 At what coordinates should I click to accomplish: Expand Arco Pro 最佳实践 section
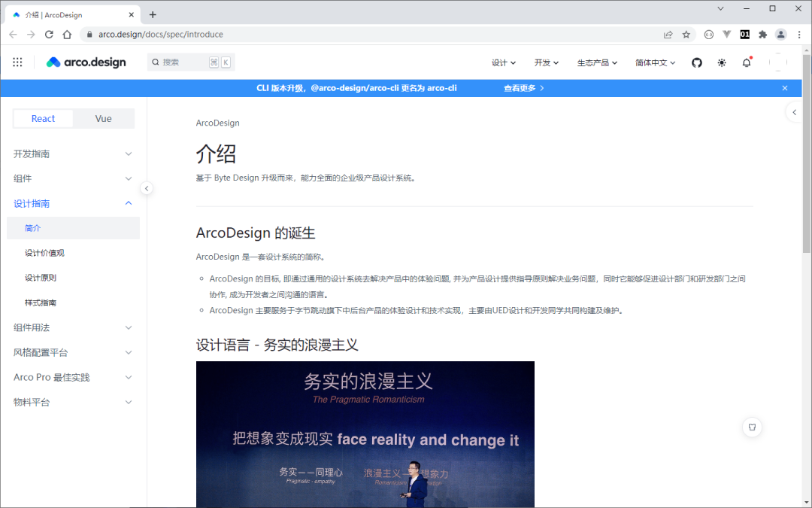[x=73, y=377]
